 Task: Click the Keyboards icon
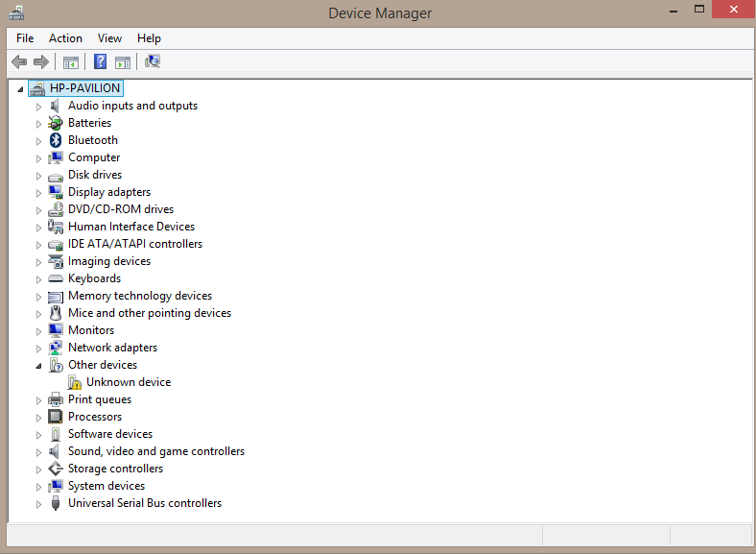coord(56,278)
